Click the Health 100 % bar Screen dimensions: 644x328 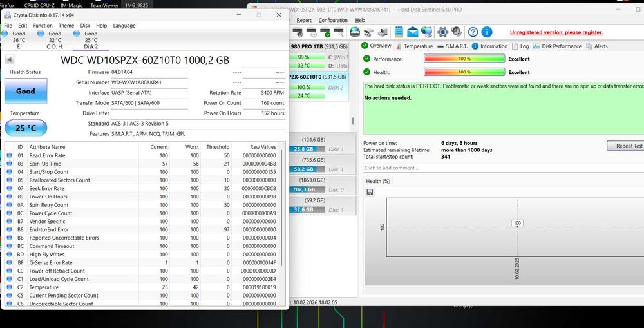pos(464,72)
